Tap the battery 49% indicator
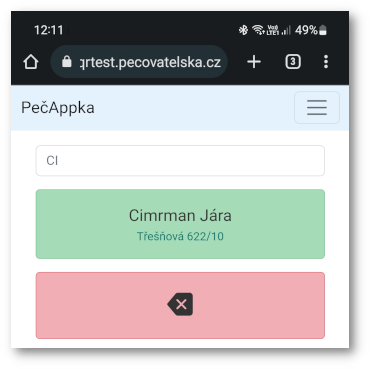The width and height of the screenshot is (370, 369). pos(311,30)
